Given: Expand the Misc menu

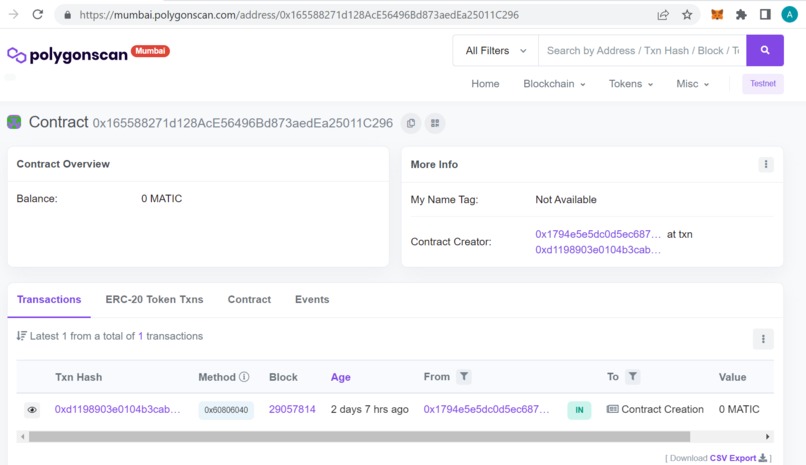Looking at the screenshot, I should coord(692,84).
